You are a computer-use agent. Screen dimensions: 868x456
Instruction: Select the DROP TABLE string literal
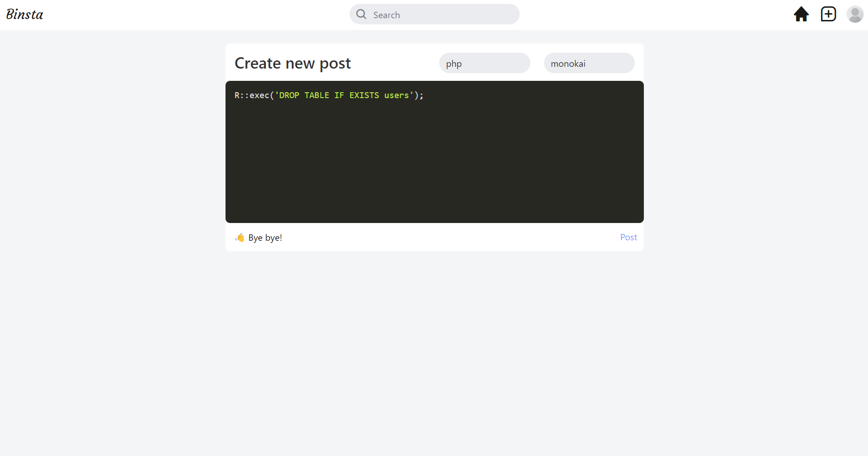(343, 95)
